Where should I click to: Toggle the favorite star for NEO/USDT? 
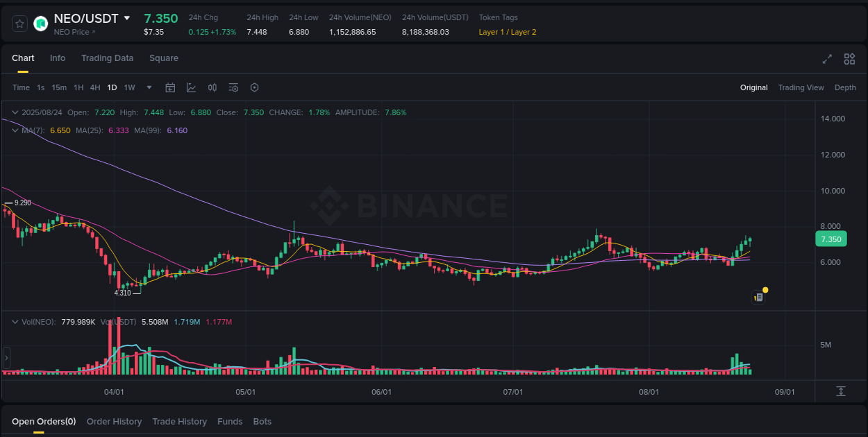click(19, 23)
